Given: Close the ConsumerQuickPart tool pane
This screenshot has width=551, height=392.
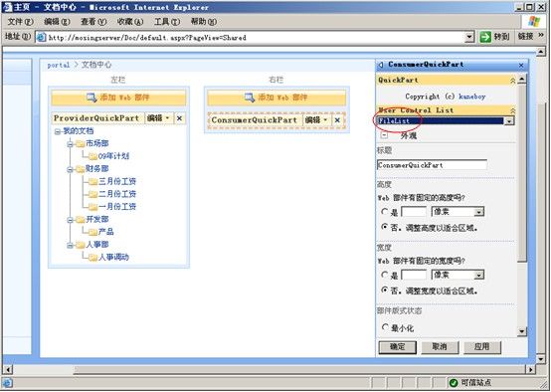Looking at the screenshot, I should pos(521,66).
